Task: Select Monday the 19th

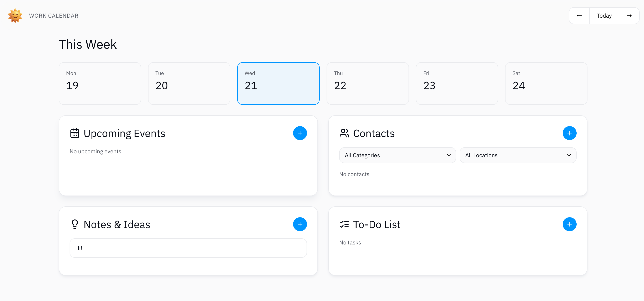Action: tap(100, 84)
